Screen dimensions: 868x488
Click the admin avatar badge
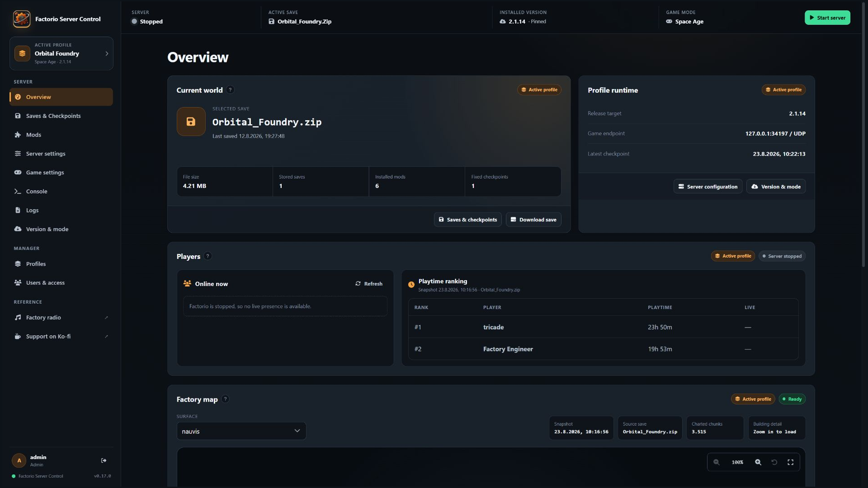pyautogui.click(x=19, y=460)
